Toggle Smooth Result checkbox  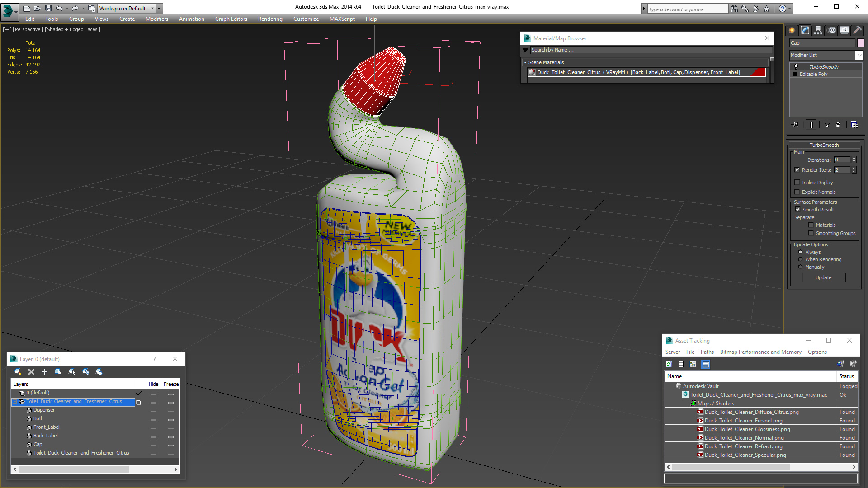(797, 210)
